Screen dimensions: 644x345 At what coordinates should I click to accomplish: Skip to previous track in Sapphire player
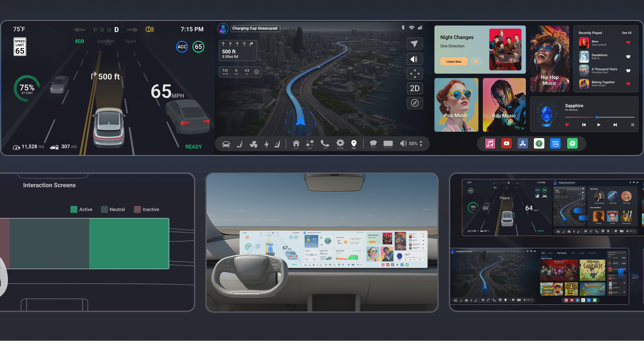[584, 125]
